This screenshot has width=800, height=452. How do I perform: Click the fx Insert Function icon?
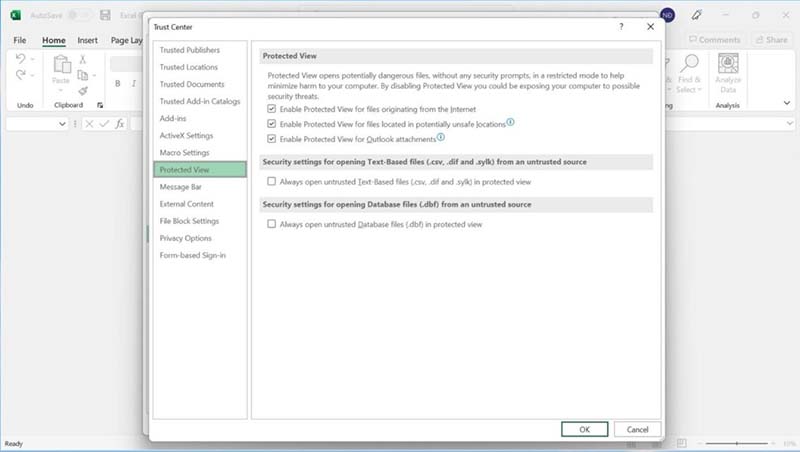[x=120, y=123]
